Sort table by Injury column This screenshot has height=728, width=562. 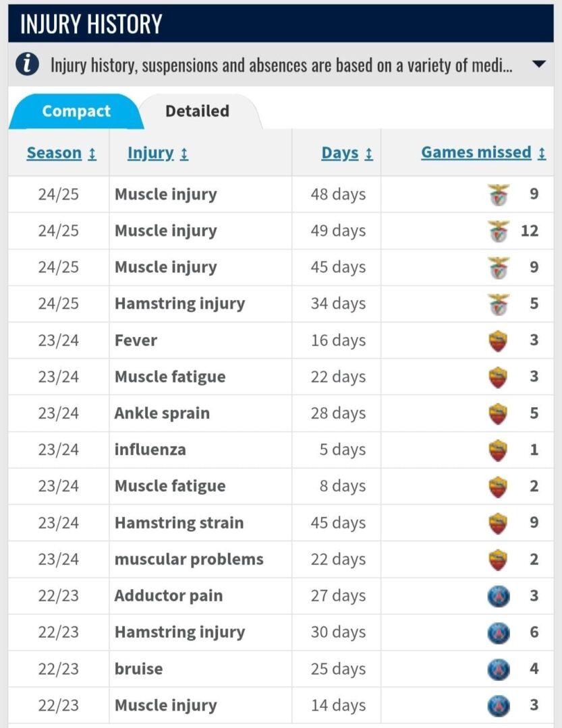click(157, 153)
